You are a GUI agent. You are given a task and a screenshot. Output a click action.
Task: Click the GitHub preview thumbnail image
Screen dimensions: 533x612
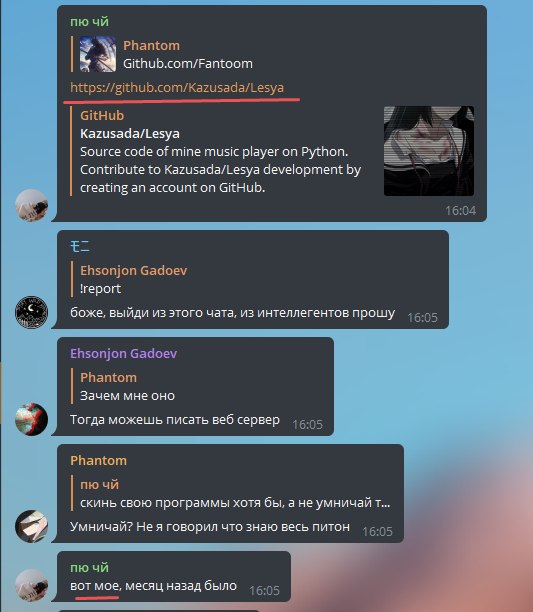coord(429,151)
